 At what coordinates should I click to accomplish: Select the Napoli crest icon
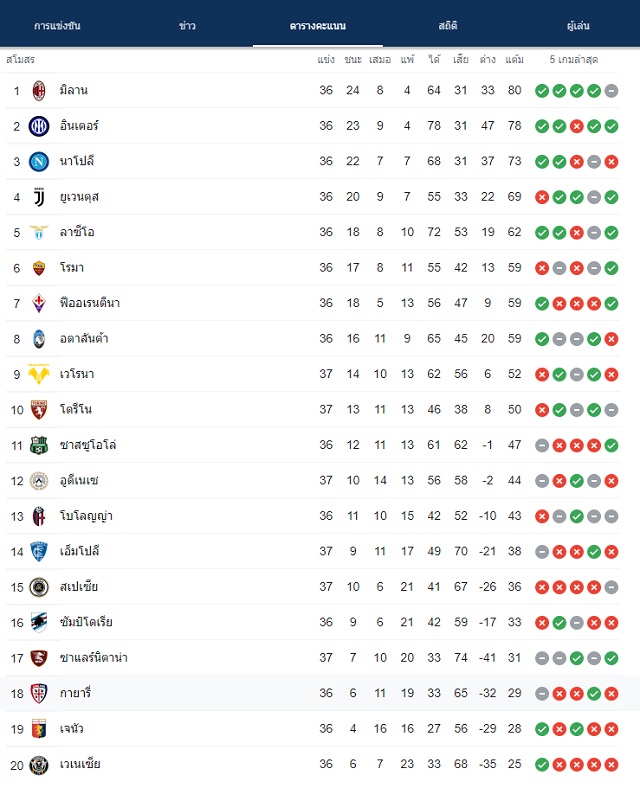click(39, 162)
